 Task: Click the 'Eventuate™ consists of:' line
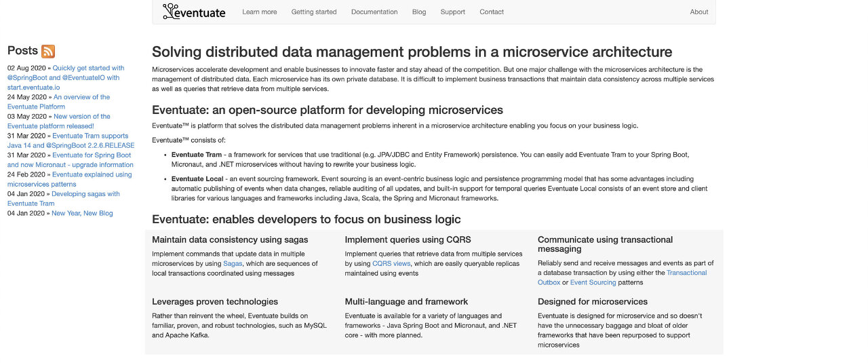click(x=189, y=140)
